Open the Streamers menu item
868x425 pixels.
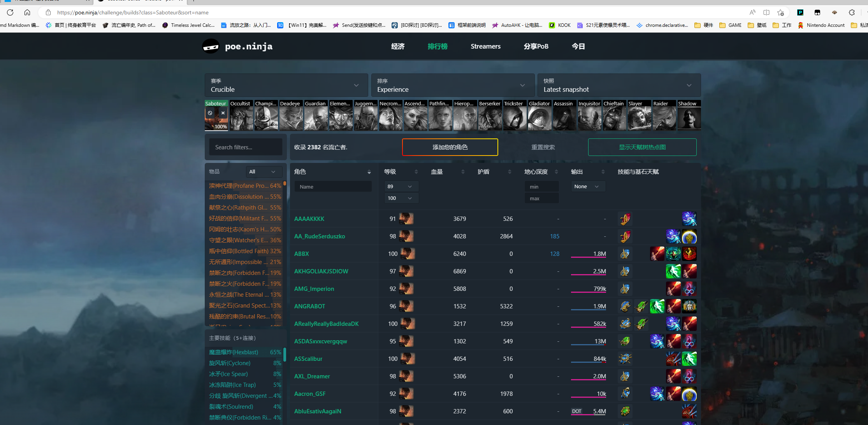click(x=485, y=46)
